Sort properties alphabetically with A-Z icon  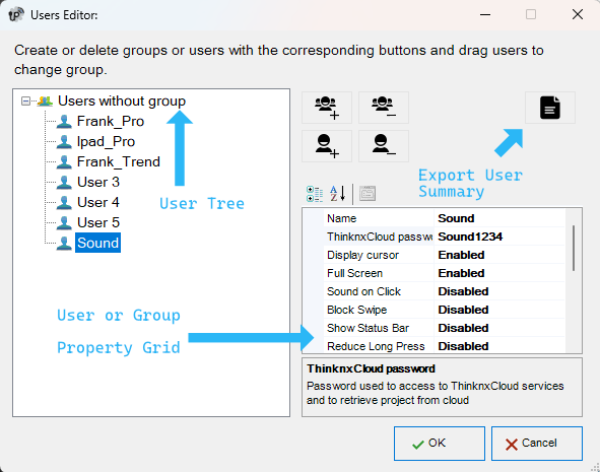(x=338, y=194)
